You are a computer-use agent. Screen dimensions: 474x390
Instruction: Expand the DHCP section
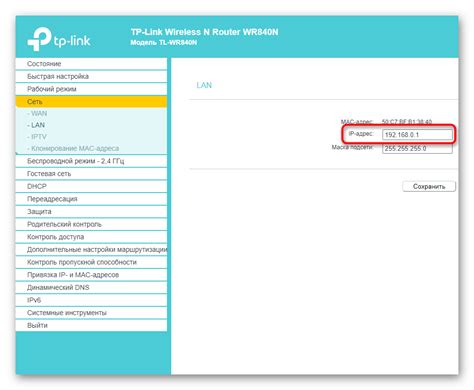tap(91, 186)
